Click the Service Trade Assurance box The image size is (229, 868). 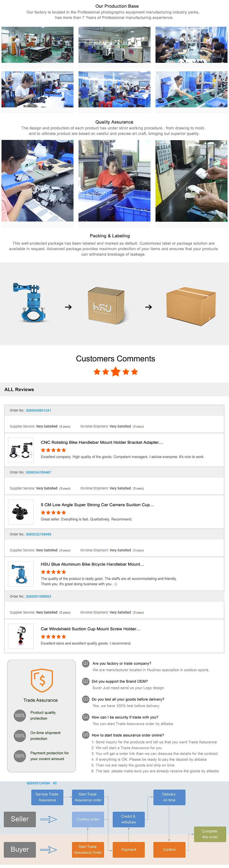click(47, 797)
